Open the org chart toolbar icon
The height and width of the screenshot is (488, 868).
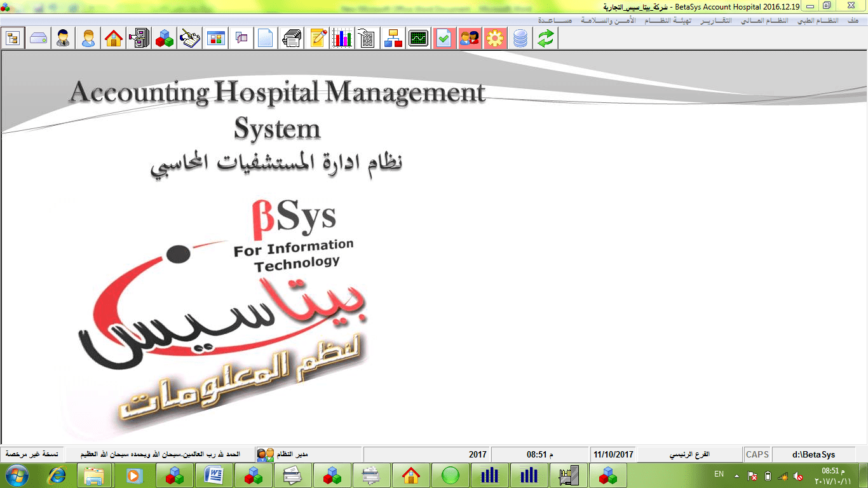(393, 38)
